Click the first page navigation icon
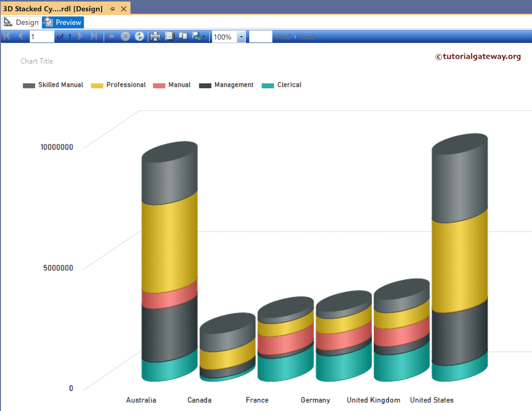This screenshot has width=532, height=411. click(7, 36)
